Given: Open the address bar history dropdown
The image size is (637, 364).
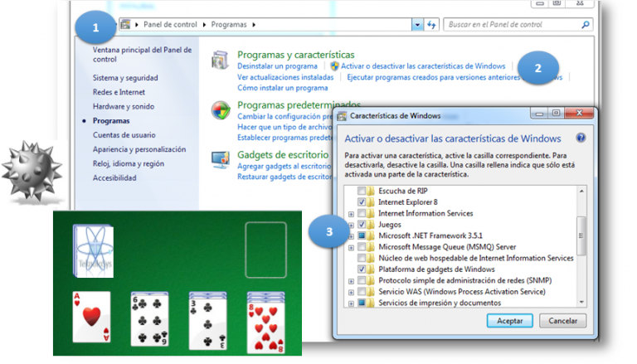Looking at the screenshot, I should point(417,25).
